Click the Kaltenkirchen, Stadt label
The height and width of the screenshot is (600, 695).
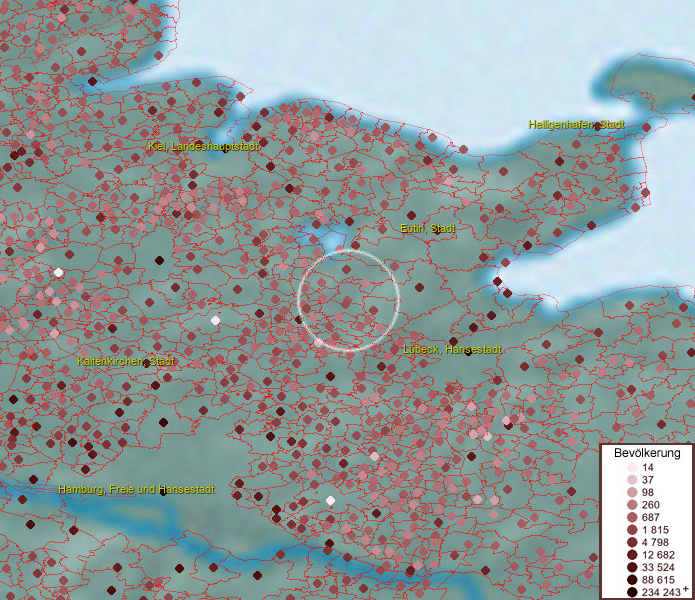pos(126,361)
